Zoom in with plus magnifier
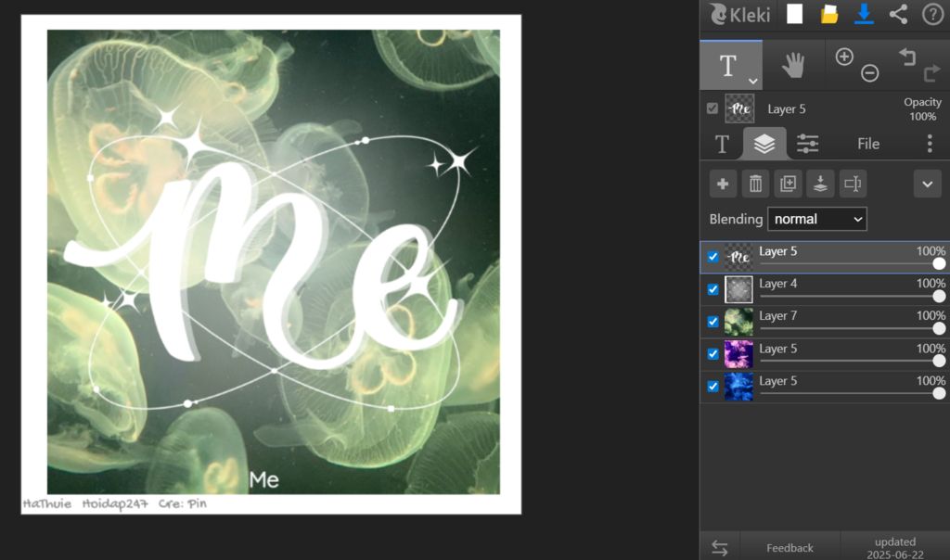This screenshot has height=560, width=950. pos(844,57)
